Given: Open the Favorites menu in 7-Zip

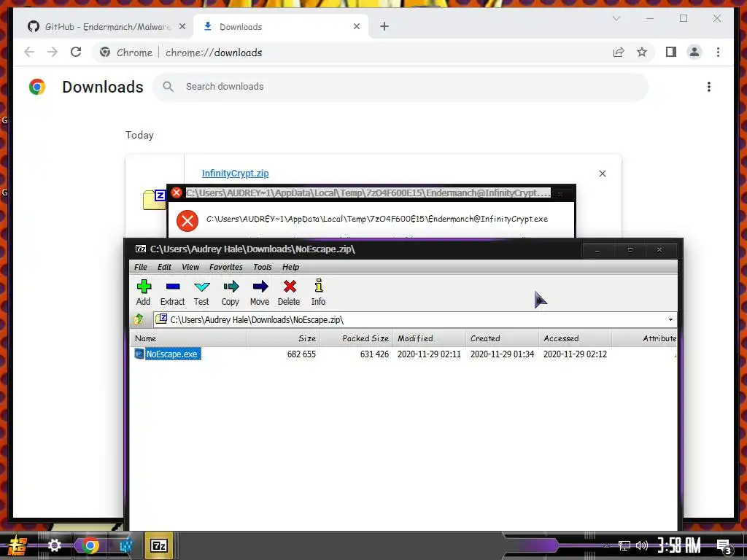Looking at the screenshot, I should (x=226, y=267).
